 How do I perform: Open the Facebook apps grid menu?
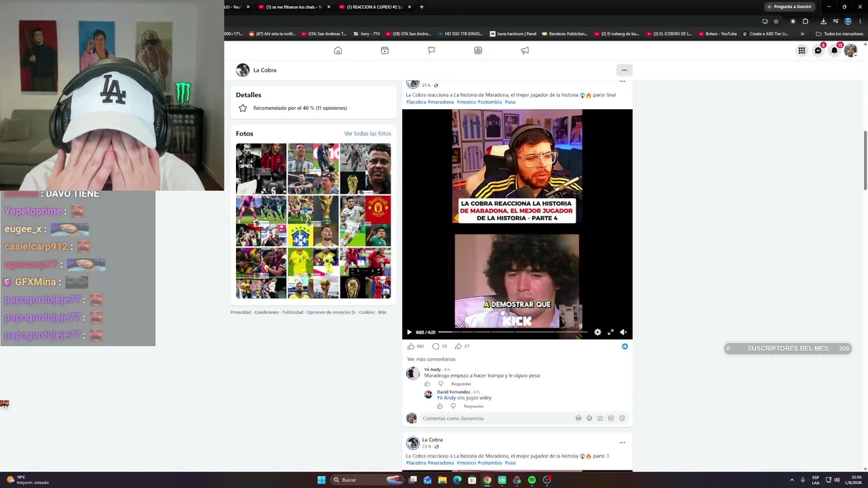pos(802,50)
